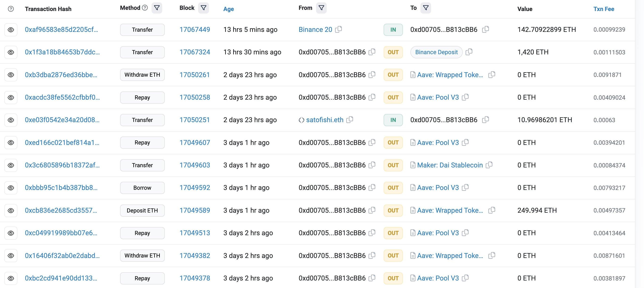
Task: Open the preview eye for transaction 0xcb836e2685cd3557
Action: coord(11,210)
